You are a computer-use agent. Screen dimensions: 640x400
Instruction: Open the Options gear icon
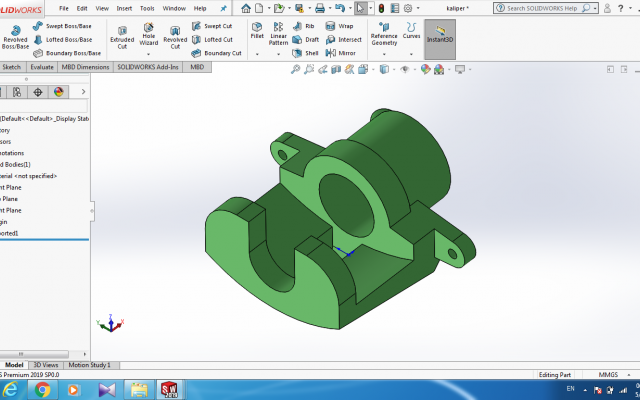click(x=408, y=8)
